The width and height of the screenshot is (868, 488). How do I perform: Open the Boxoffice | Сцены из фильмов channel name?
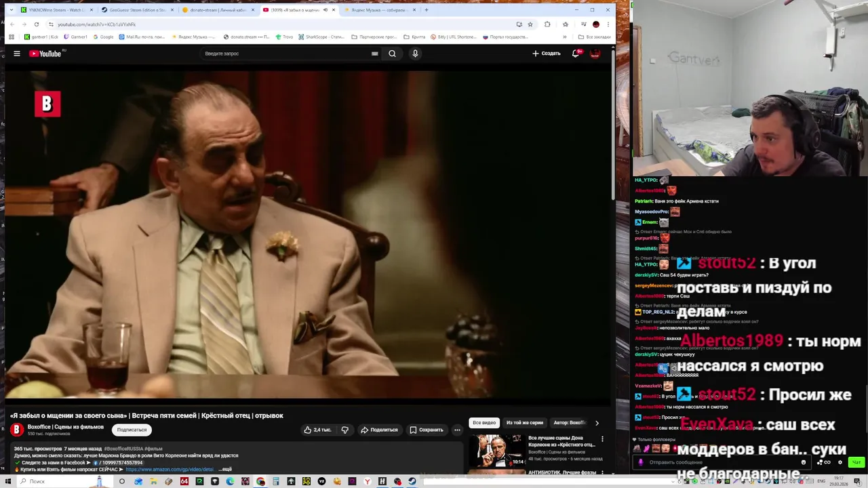point(66,427)
